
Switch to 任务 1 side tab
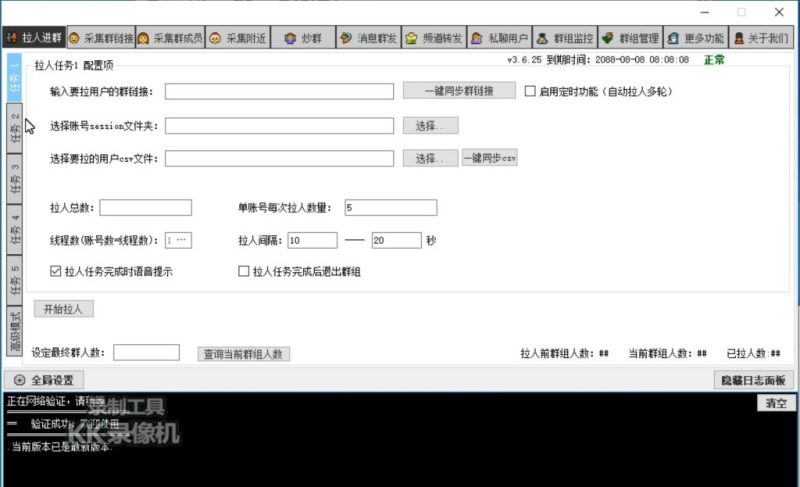(x=14, y=77)
